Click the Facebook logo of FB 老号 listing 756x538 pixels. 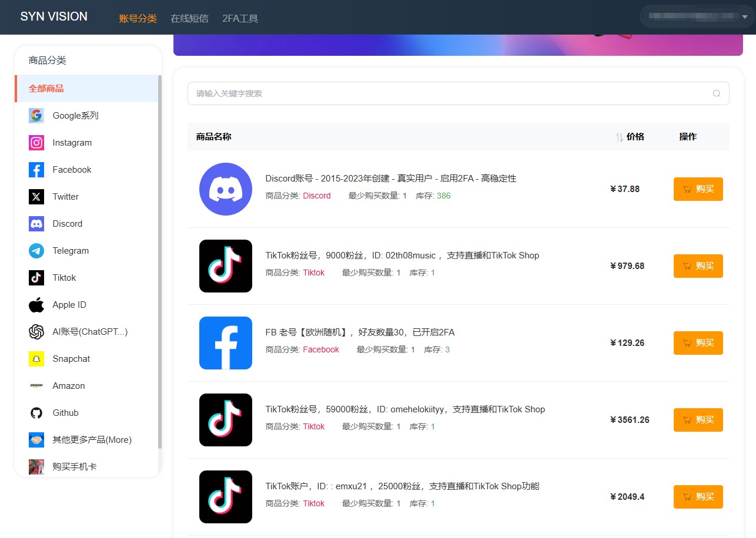point(226,343)
